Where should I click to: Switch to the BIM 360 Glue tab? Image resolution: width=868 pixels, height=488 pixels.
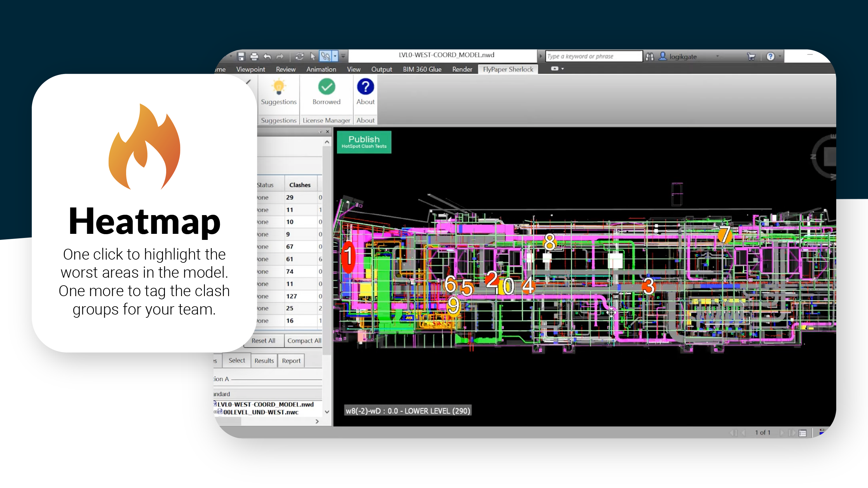(422, 70)
